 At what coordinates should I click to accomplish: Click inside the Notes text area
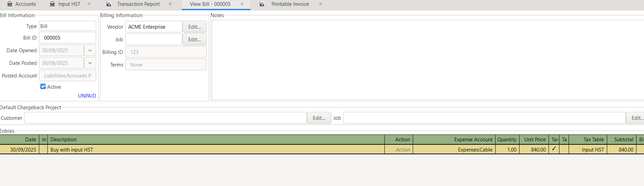(426, 60)
